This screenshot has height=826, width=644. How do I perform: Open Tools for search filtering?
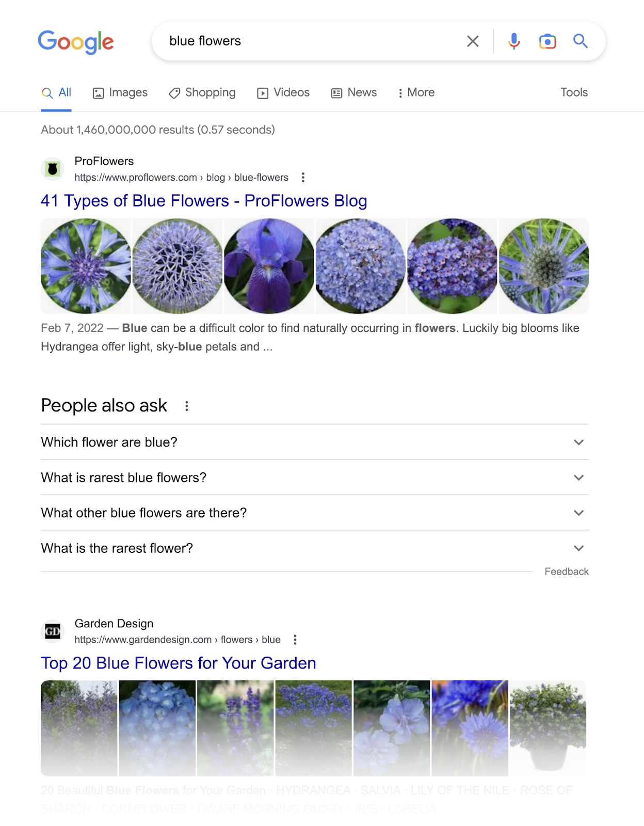[x=574, y=92]
